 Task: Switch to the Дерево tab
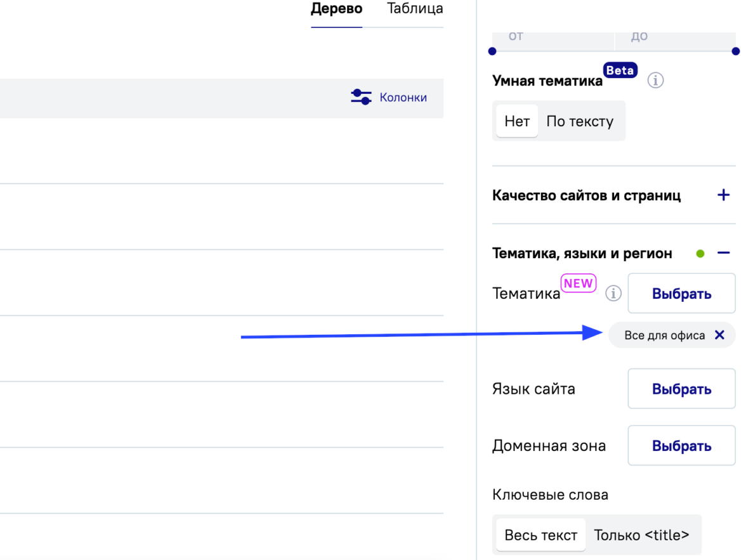(x=336, y=10)
